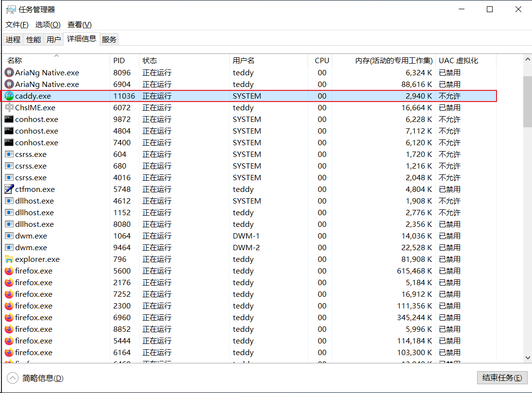Screen dimensions: 532x393
Task: Click the firefox.exe icon with PID 6164
Action: coord(9,352)
